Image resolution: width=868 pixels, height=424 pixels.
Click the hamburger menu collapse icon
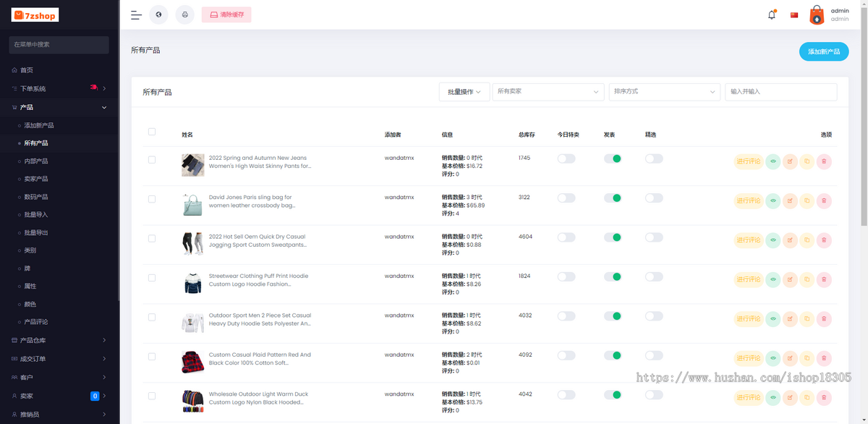[136, 14]
